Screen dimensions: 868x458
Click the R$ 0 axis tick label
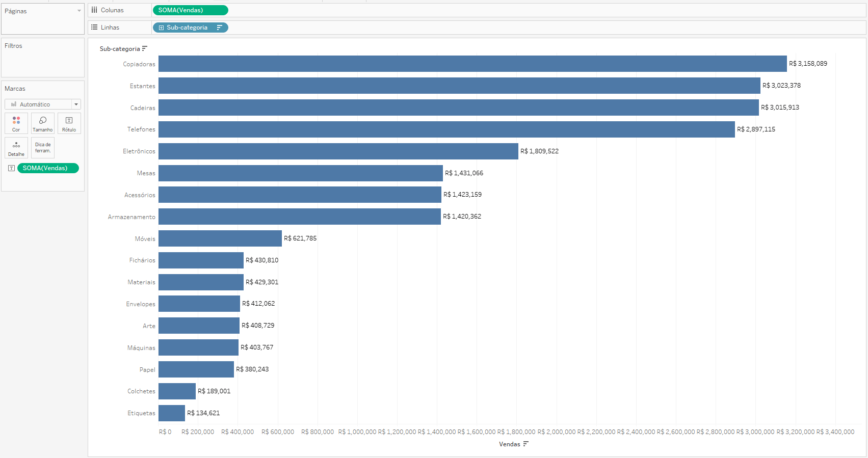165,432
